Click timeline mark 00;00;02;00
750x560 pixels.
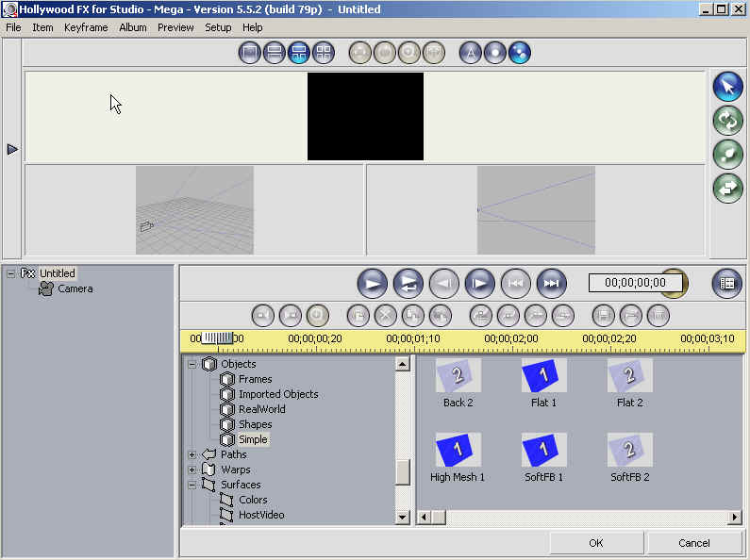pos(510,338)
